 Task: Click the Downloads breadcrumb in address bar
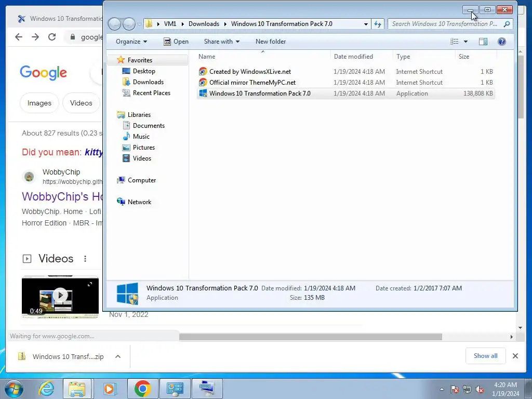click(x=204, y=24)
